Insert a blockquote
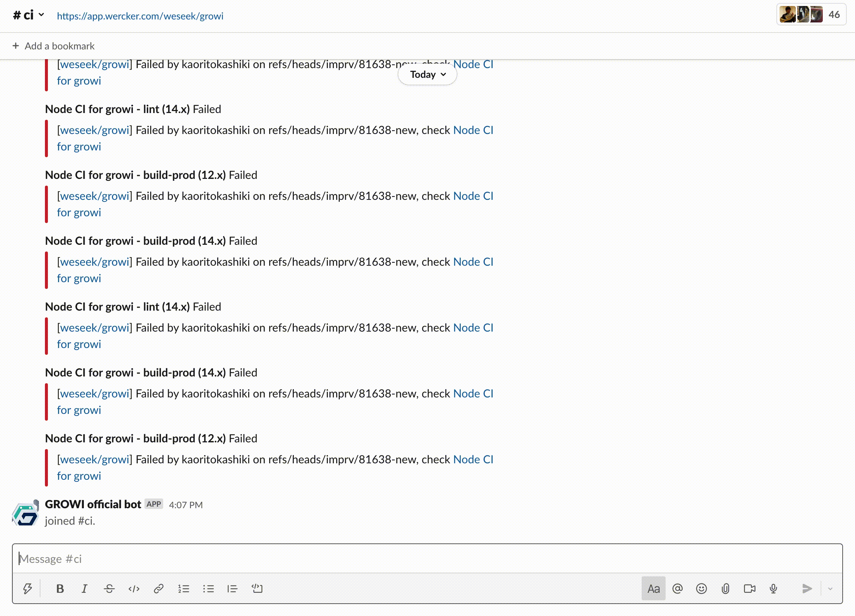Screen dimensions: 855x616 click(x=232, y=588)
